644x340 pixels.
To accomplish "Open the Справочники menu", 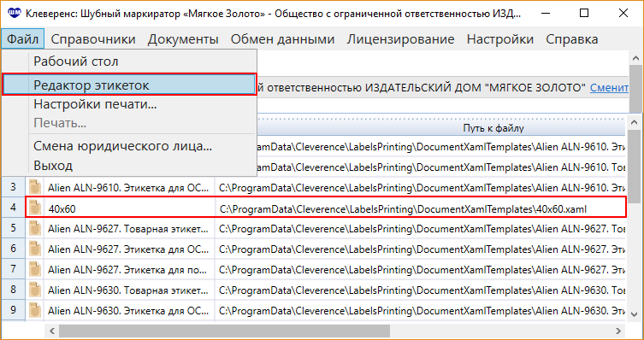I will click(93, 39).
